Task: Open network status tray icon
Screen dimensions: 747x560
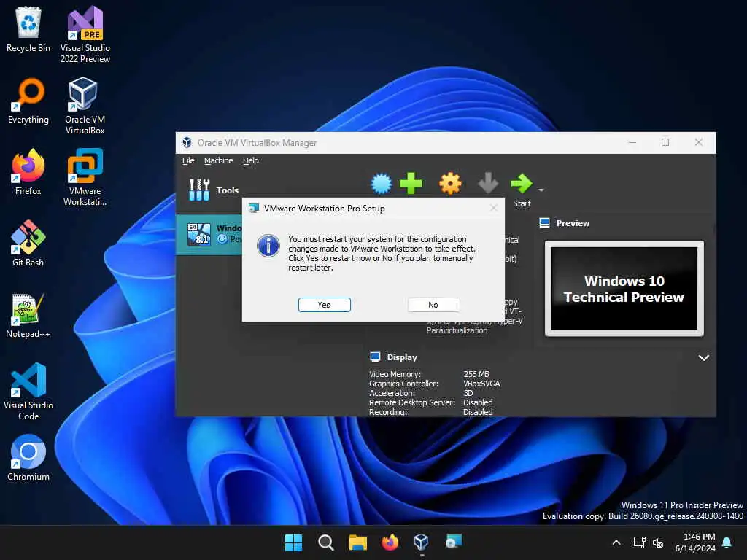Action: coord(639,542)
